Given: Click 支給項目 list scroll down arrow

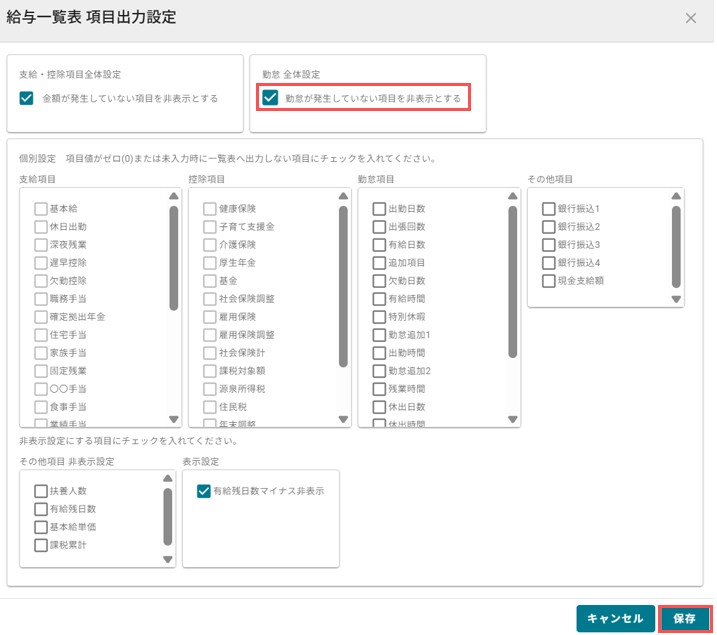Looking at the screenshot, I should [x=174, y=419].
